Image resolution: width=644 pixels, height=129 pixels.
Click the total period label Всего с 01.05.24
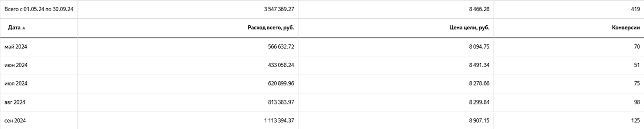click(x=39, y=9)
